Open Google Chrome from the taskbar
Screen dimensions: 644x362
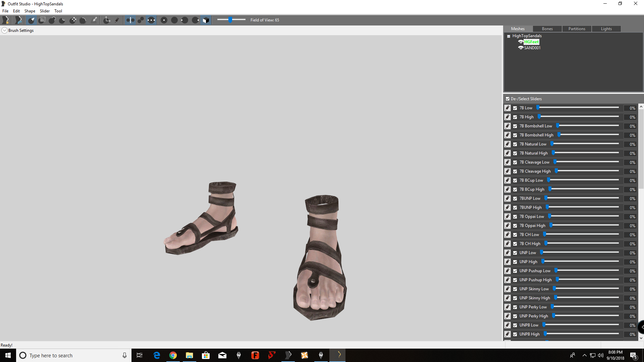click(173, 355)
